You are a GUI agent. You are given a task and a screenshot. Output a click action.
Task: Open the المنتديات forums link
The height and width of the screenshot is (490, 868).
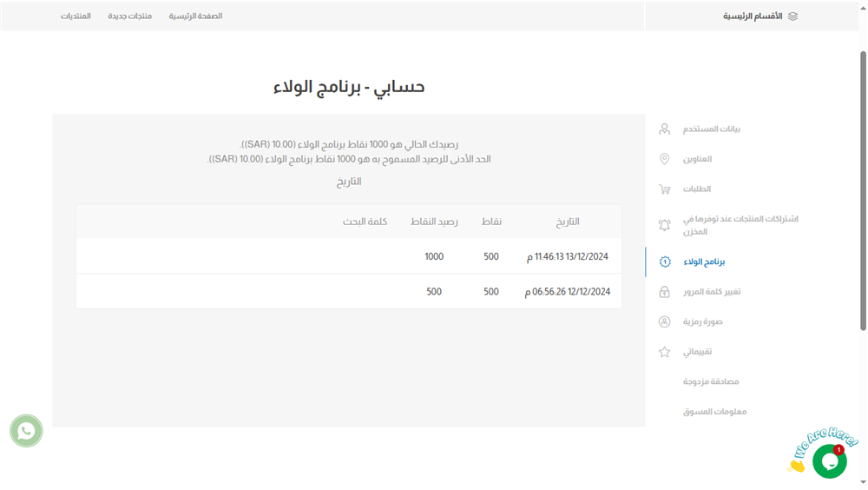coord(76,16)
